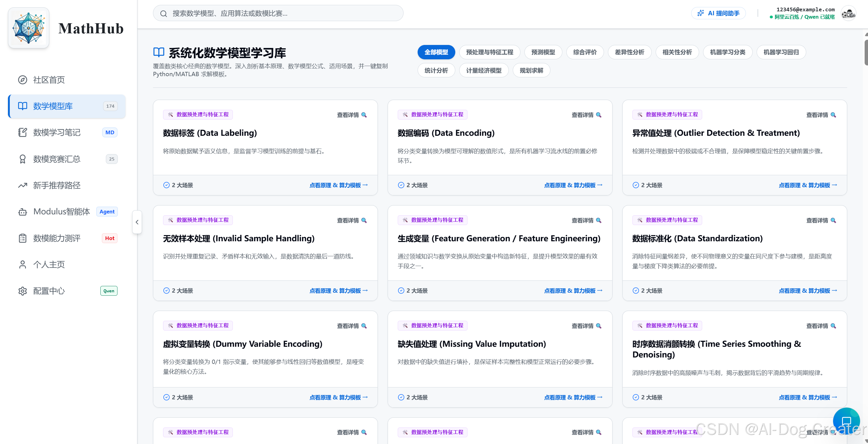The image size is (868, 444).
Task: Click check-circle icon on 数据标签 card footer
Action: [x=166, y=185]
